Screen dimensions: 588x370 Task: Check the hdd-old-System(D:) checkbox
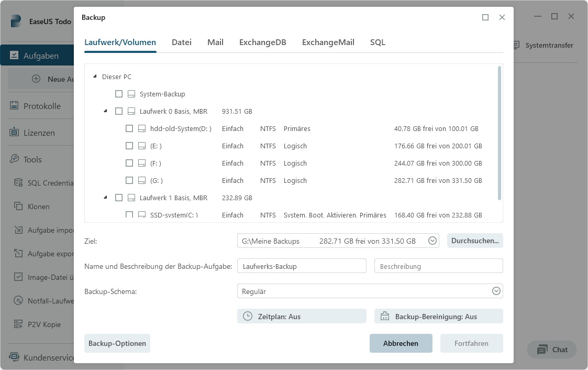(129, 128)
